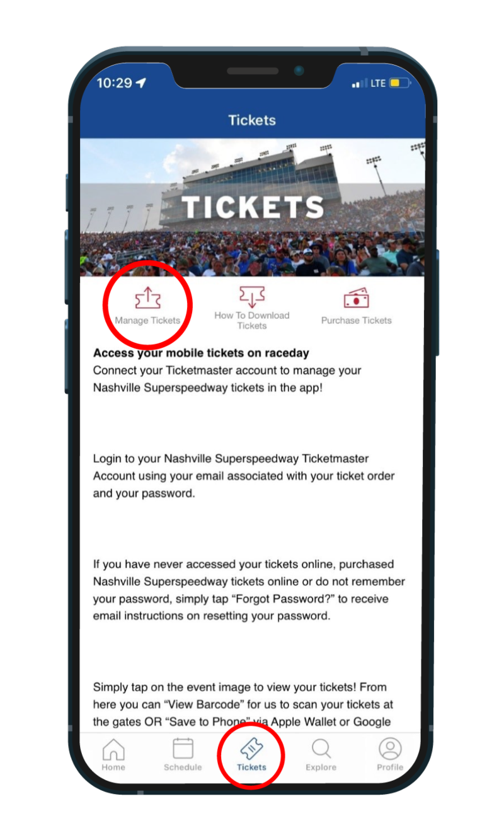Tap the How To Download Tickets label
Viewport: 504px width, 840px height.
251,320
